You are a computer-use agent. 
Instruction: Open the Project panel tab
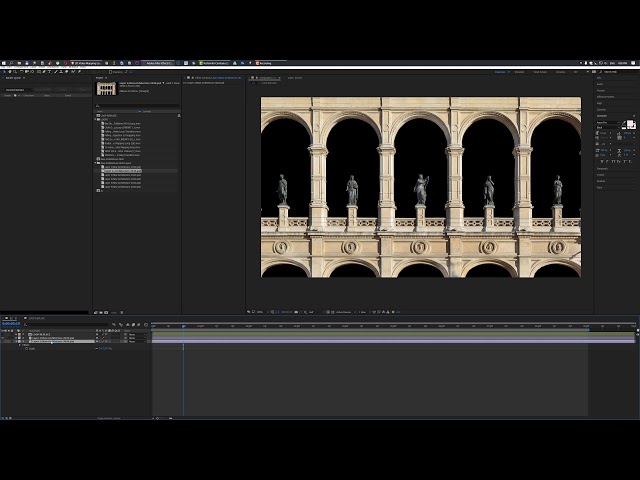[x=98, y=78]
